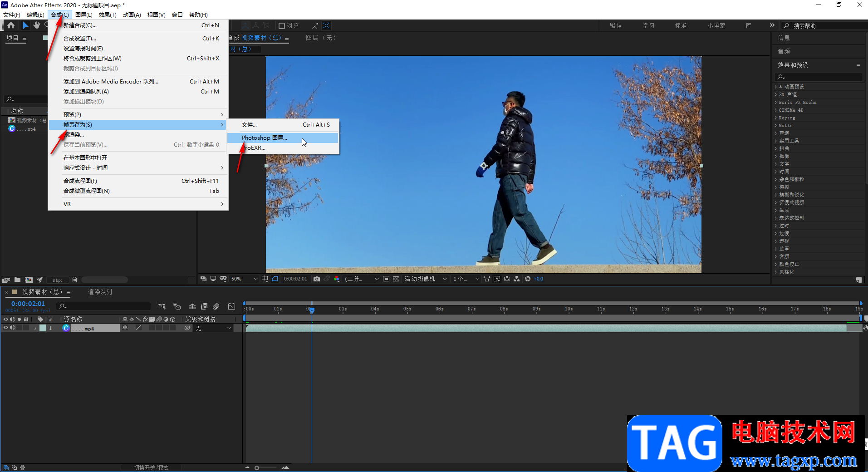Enable the 对齐 snapping checkbox
Screen dimensions: 868x472
[282, 26]
